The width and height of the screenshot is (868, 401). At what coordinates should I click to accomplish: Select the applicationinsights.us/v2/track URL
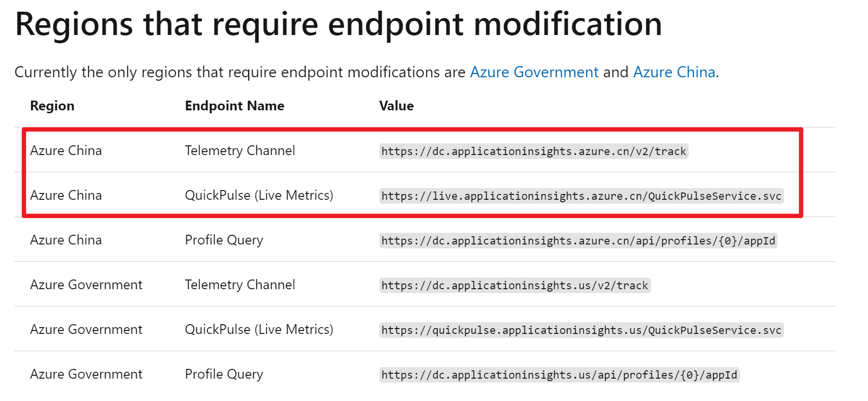click(x=514, y=285)
